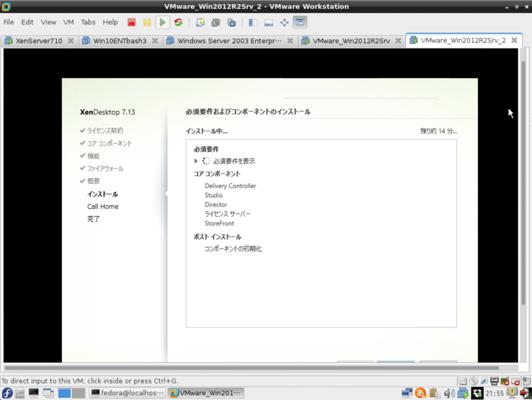Click Studio in component list
This screenshot has height=400, width=532.
point(214,195)
